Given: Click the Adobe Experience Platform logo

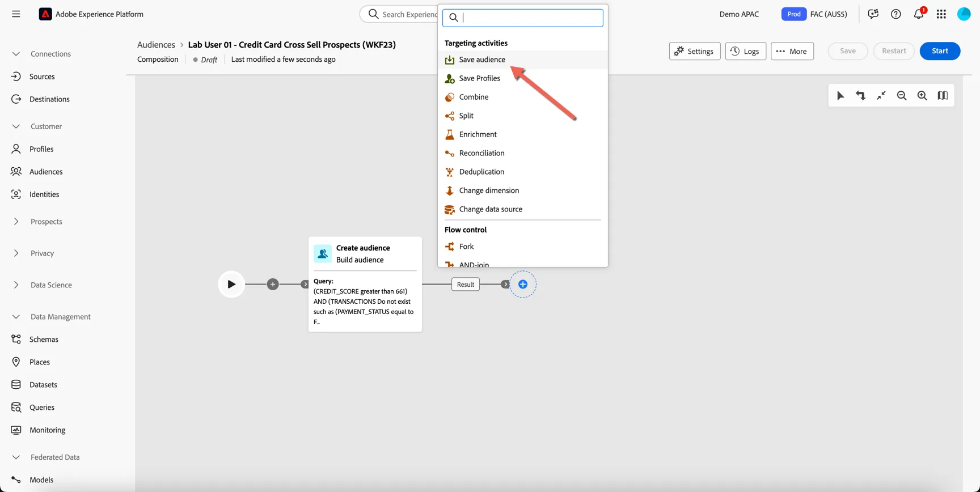Looking at the screenshot, I should [45, 14].
